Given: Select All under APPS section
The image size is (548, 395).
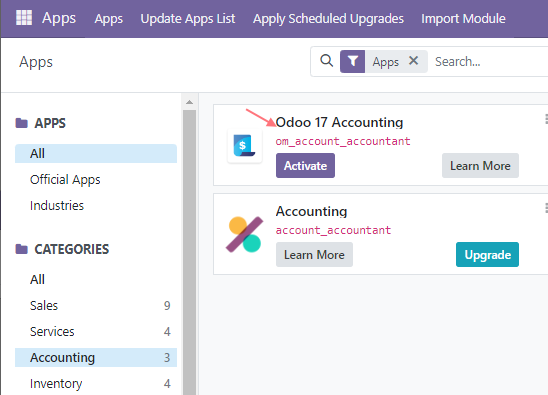Looking at the screenshot, I should (x=96, y=153).
